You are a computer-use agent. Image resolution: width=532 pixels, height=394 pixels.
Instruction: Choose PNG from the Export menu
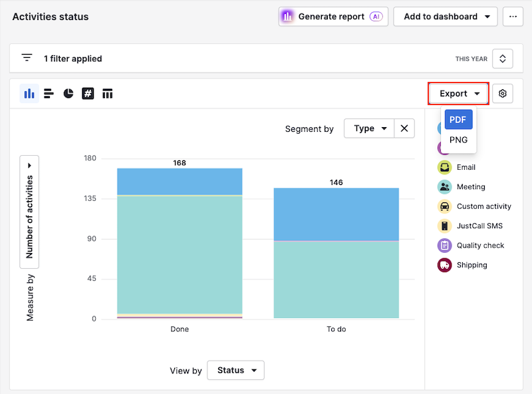point(458,140)
